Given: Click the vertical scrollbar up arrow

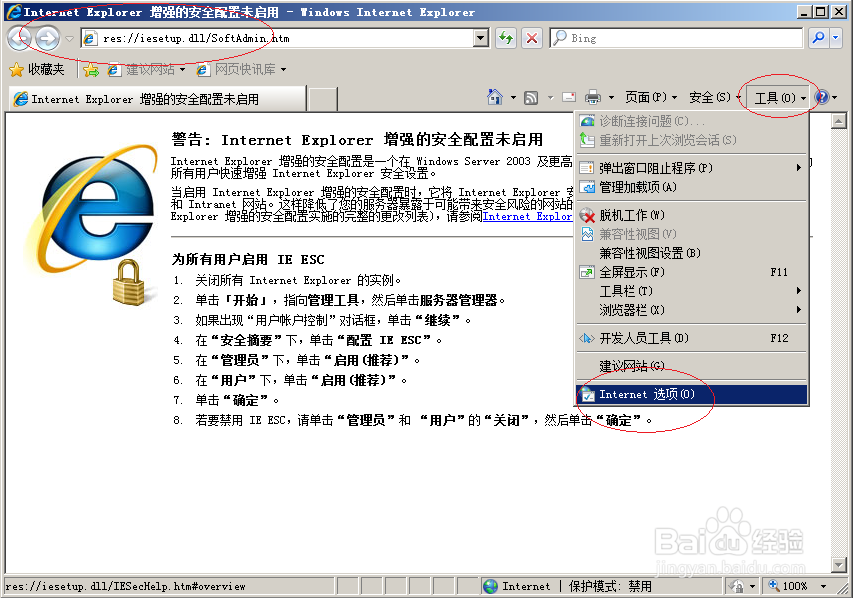Looking at the screenshot, I should 839,121.
